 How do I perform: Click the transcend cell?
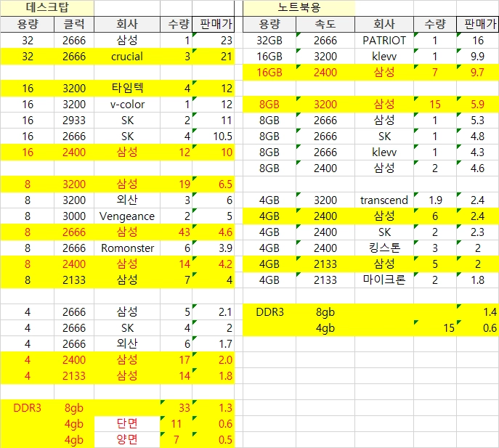tap(384, 200)
